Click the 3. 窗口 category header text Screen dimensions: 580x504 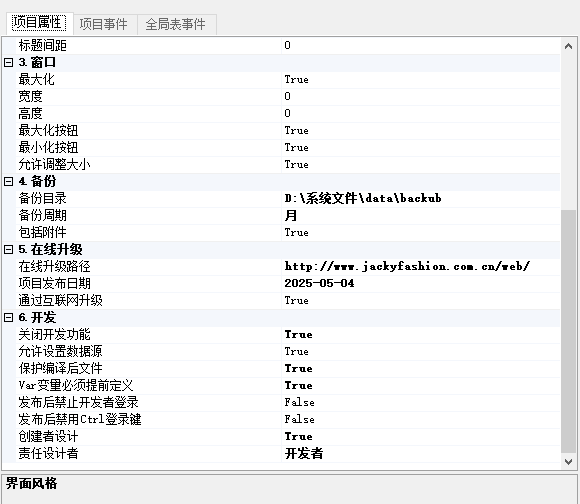pyautogui.click(x=37, y=62)
